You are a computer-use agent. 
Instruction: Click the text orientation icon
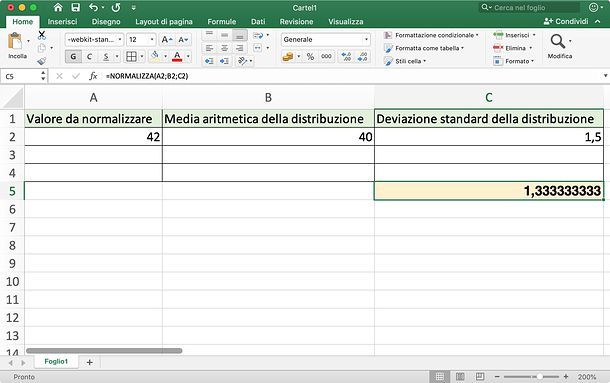(243, 61)
